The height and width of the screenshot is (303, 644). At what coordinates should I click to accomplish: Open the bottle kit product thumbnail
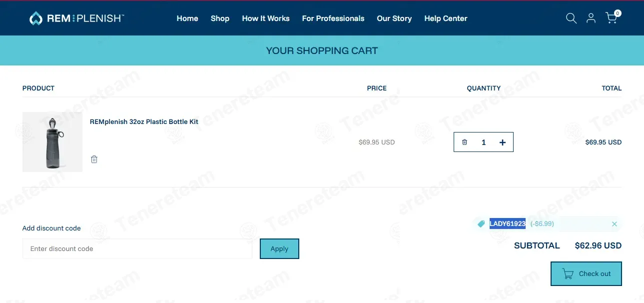click(52, 142)
